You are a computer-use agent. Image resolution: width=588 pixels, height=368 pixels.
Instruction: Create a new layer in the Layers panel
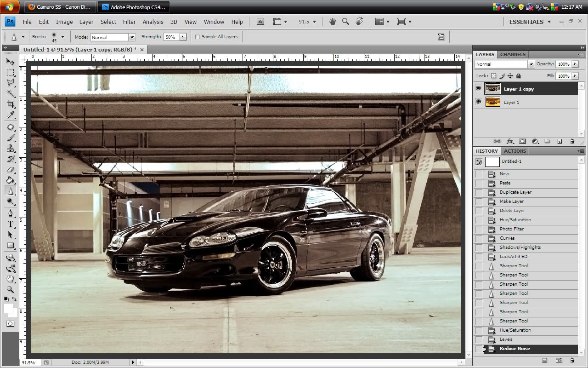coord(560,141)
